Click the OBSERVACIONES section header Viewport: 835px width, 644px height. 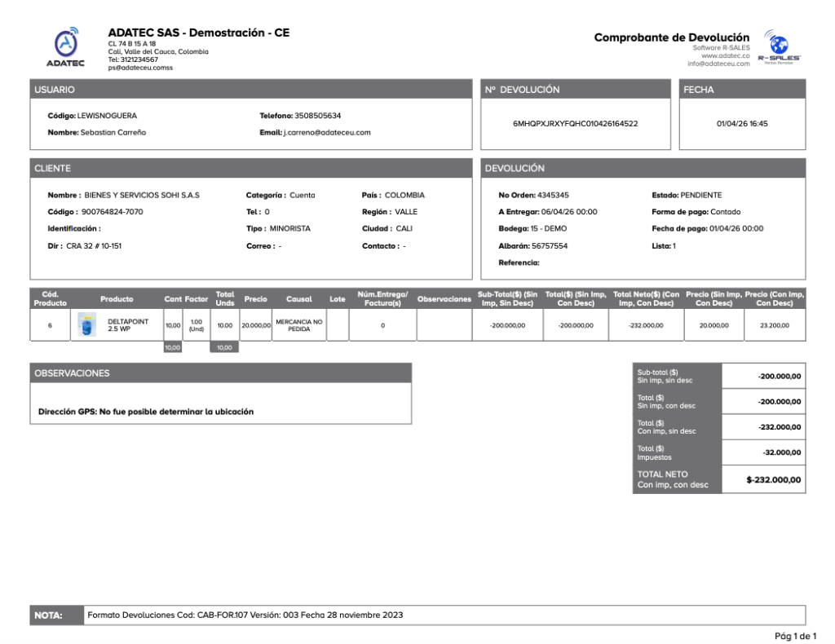tap(220, 373)
